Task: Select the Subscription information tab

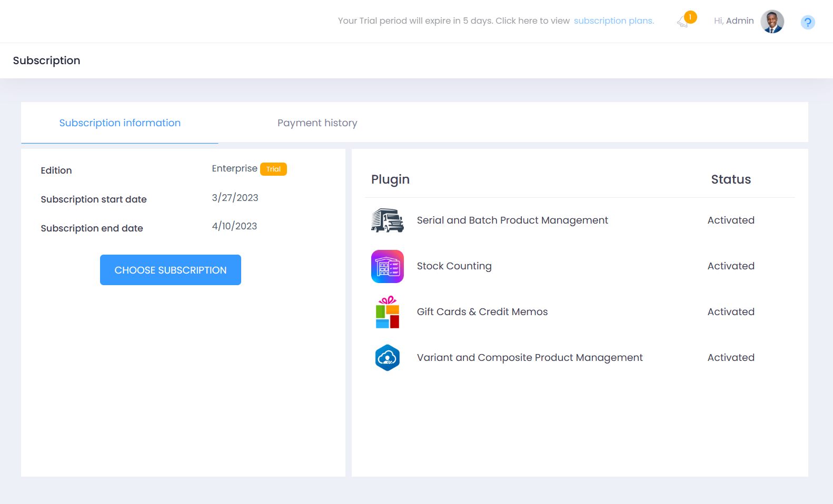Action: [120, 123]
